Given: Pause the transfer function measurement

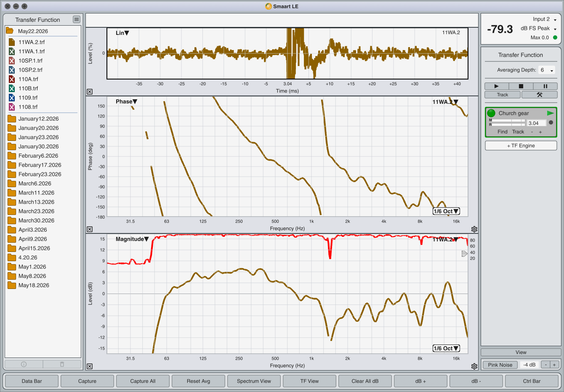Looking at the screenshot, I should click(x=545, y=86).
